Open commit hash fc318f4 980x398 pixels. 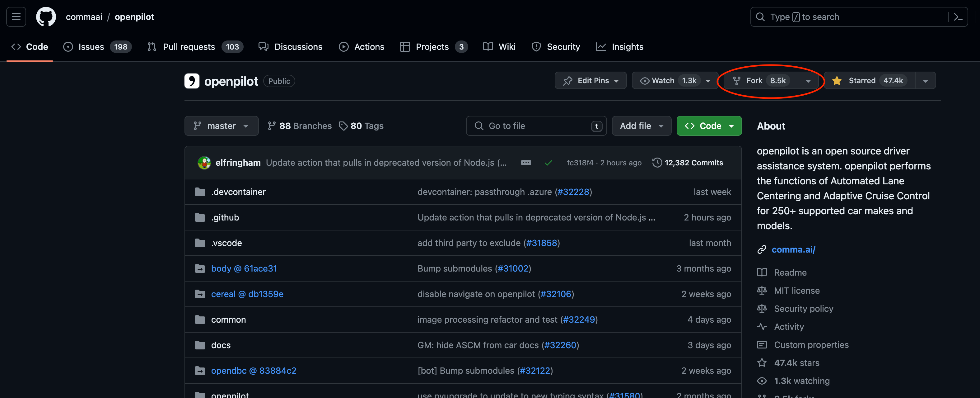[580, 163]
